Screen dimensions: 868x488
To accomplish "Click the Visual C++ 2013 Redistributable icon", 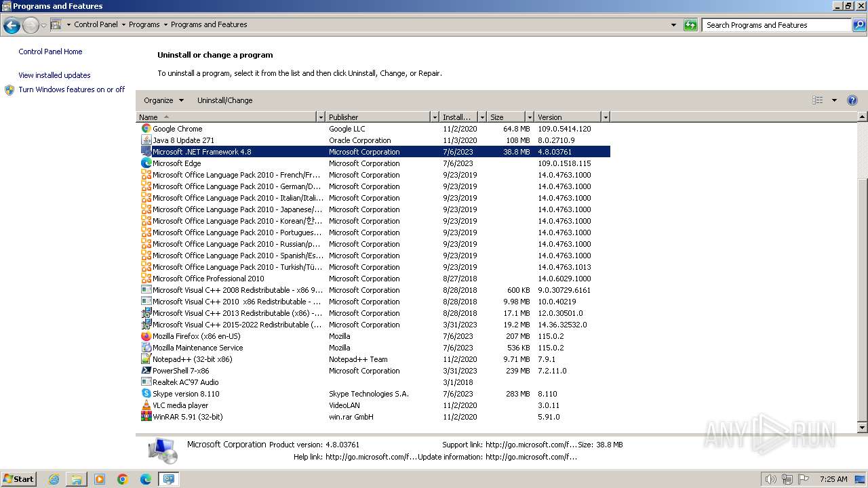I will (146, 313).
